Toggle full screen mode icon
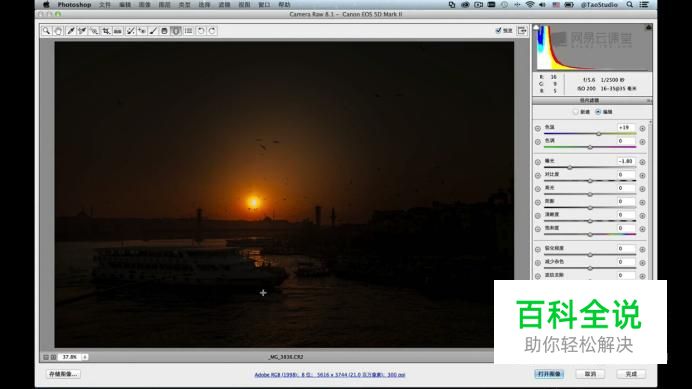Screen dimensions: 692x389 (x=522, y=30)
